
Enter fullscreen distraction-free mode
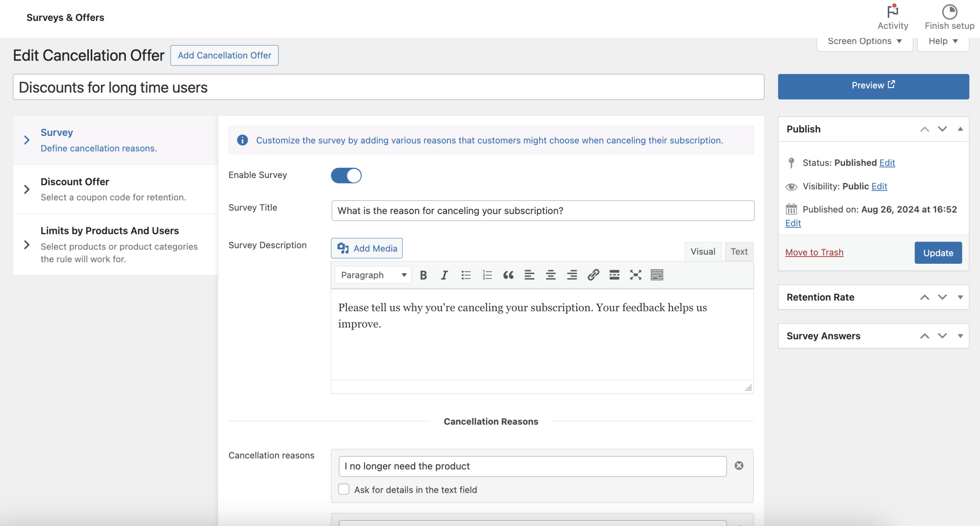(636, 275)
